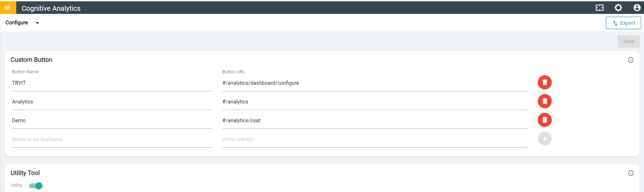Edit the #/analytics/csat URL field
The image size is (644, 192).
tap(375, 120)
